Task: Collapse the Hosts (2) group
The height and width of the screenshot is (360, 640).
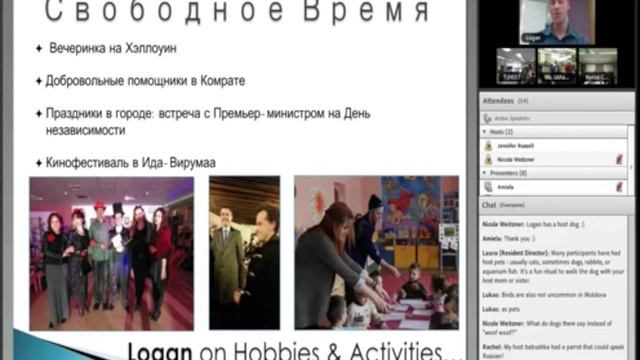Action: click(484, 132)
